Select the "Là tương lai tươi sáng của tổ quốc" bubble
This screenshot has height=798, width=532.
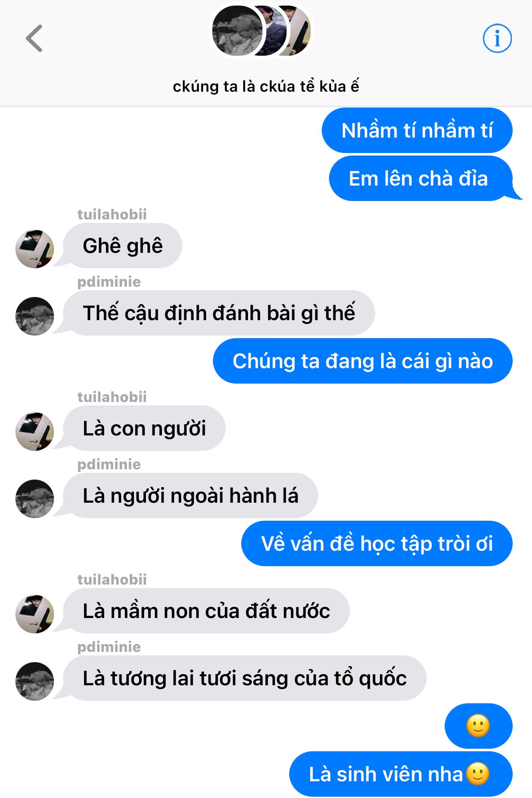(245, 678)
